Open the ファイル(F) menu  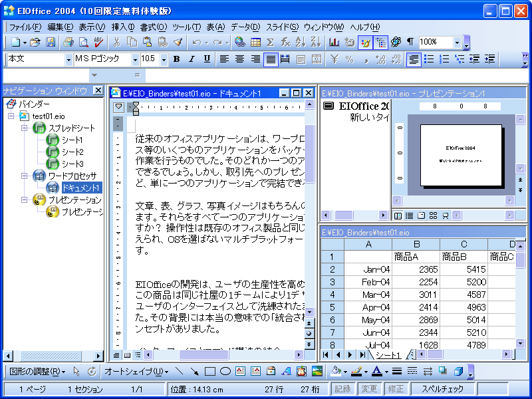tap(25, 27)
